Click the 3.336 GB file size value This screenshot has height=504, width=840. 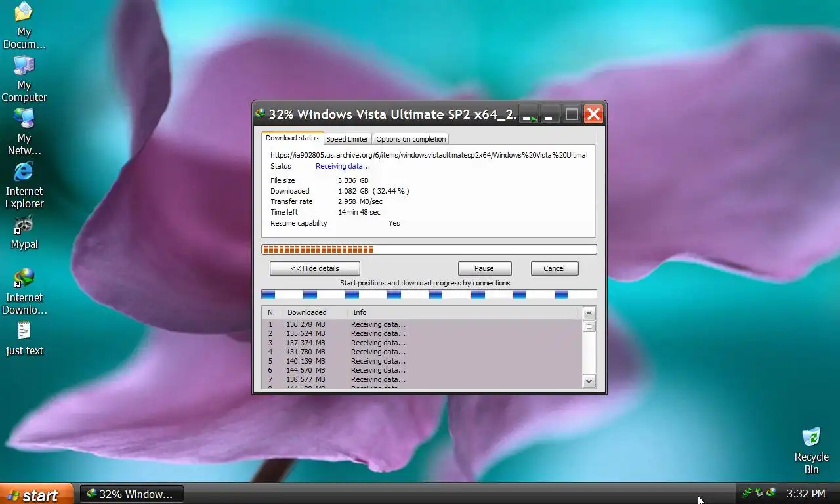point(353,180)
